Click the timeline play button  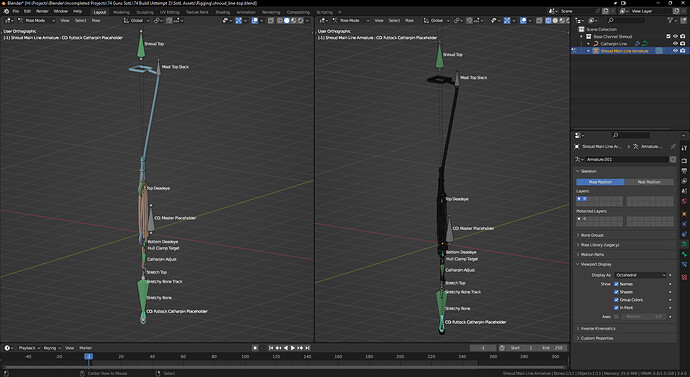point(293,348)
